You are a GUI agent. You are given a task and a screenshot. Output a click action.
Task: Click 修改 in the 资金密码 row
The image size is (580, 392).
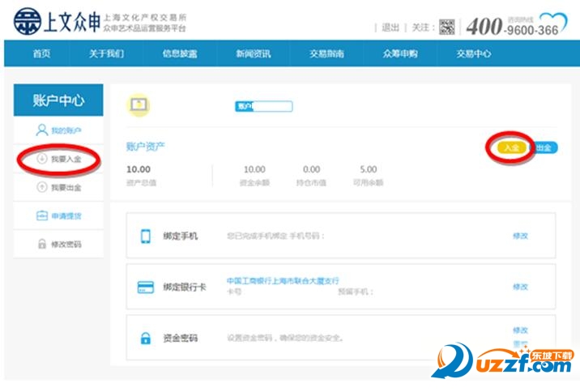[x=520, y=330]
